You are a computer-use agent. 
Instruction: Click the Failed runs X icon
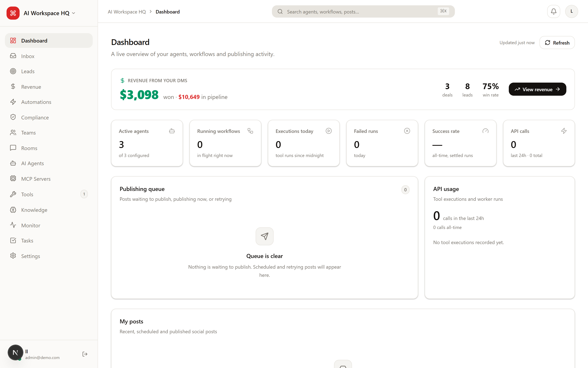coord(407,131)
